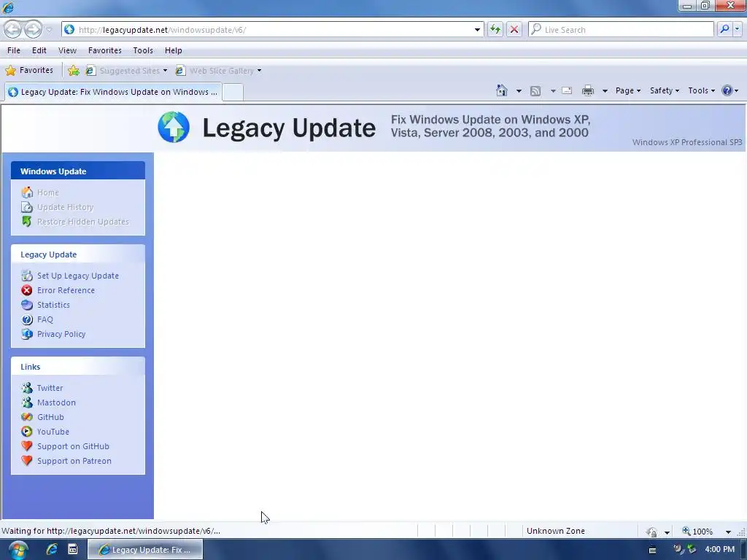Open the Tools command bar menu

click(701, 90)
